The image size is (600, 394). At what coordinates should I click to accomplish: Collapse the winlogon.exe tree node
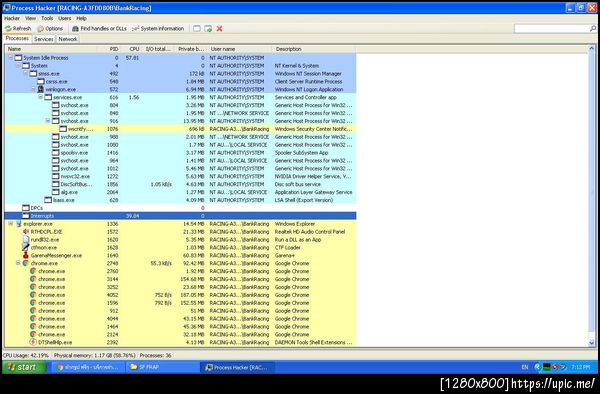click(34, 90)
